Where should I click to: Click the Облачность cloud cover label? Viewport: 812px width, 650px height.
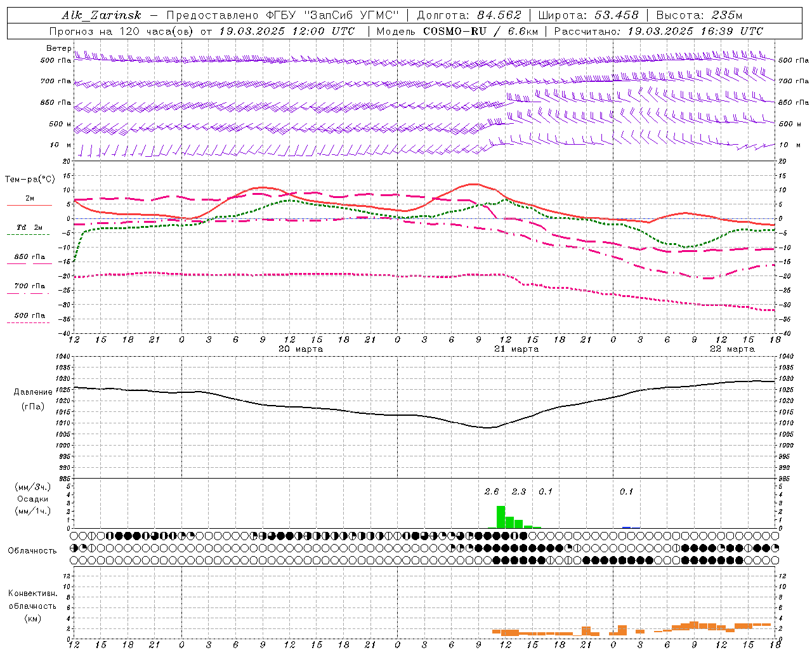[32, 550]
